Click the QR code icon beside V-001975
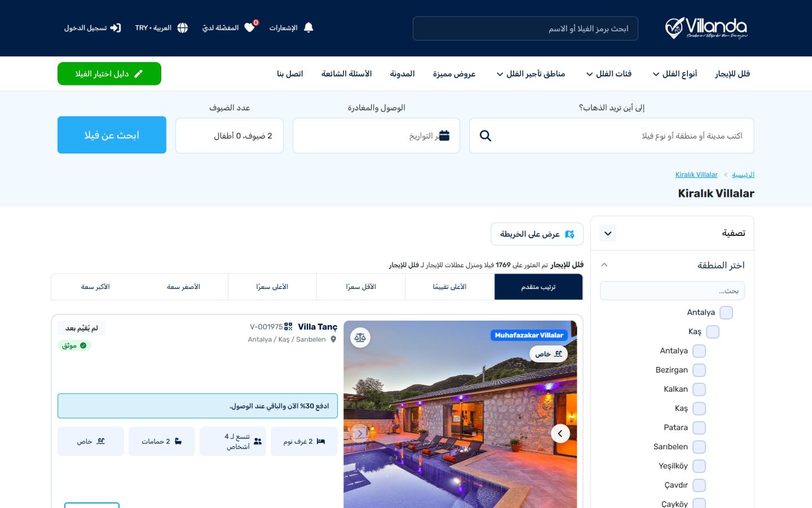This screenshot has width=812, height=508. (288, 327)
